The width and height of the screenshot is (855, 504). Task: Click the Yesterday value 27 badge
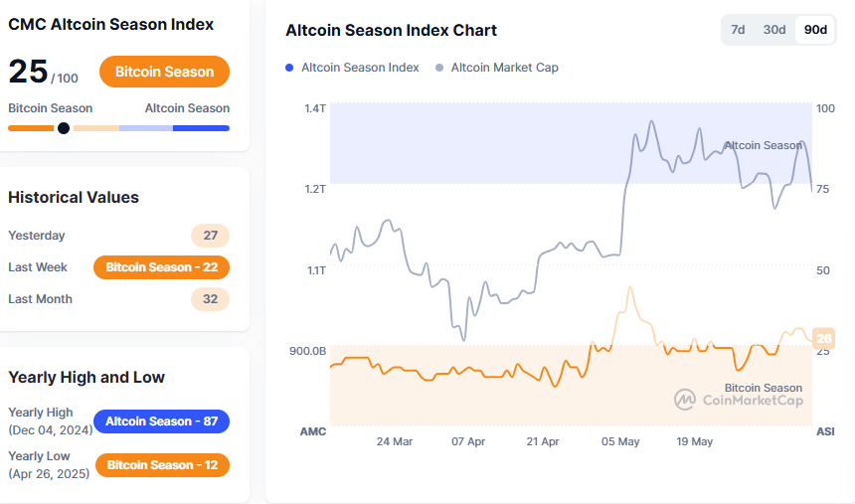click(210, 236)
